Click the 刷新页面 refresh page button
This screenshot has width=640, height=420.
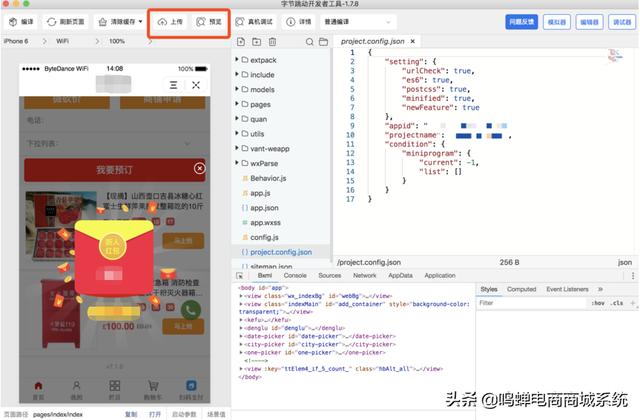click(x=65, y=22)
